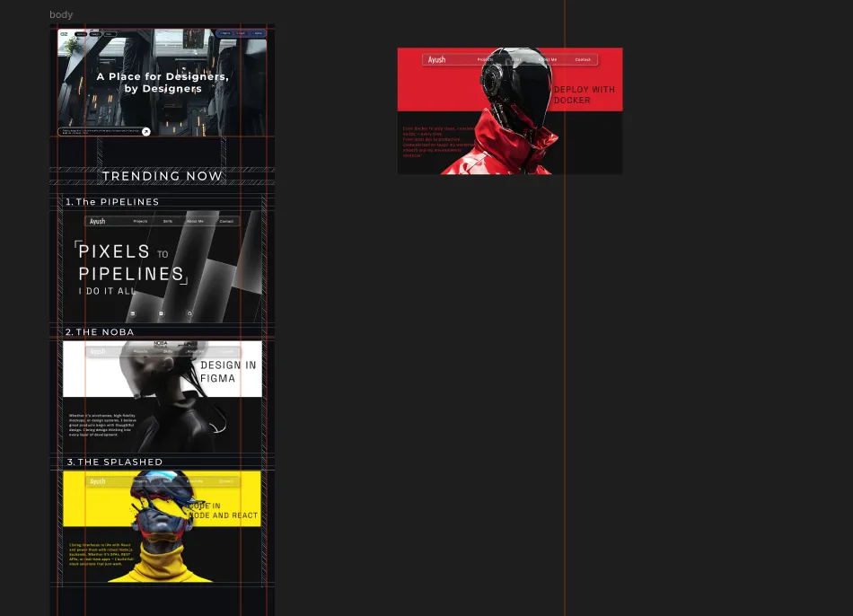This screenshot has width=853, height=616.
Task: Click the first round icon below PIXELS TO PIPELINES
Action: pyautogui.click(x=133, y=313)
